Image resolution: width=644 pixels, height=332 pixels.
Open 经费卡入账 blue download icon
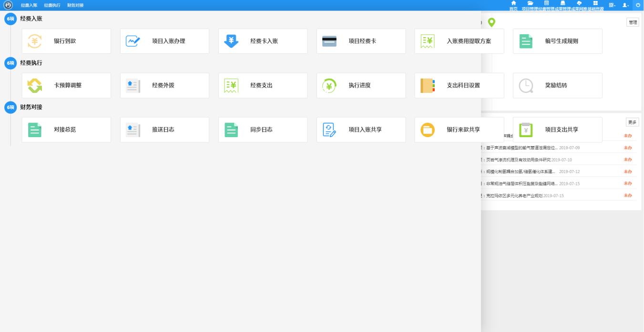231,41
